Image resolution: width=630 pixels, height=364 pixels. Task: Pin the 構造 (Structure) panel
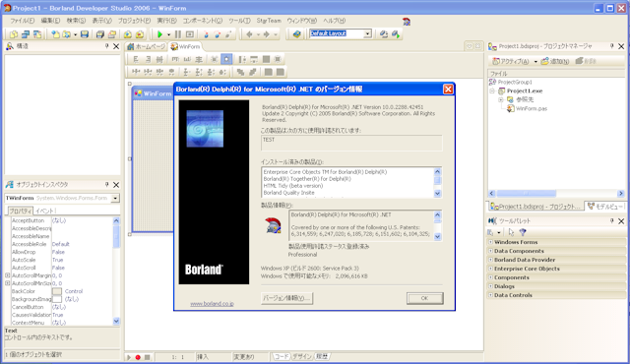(107, 46)
